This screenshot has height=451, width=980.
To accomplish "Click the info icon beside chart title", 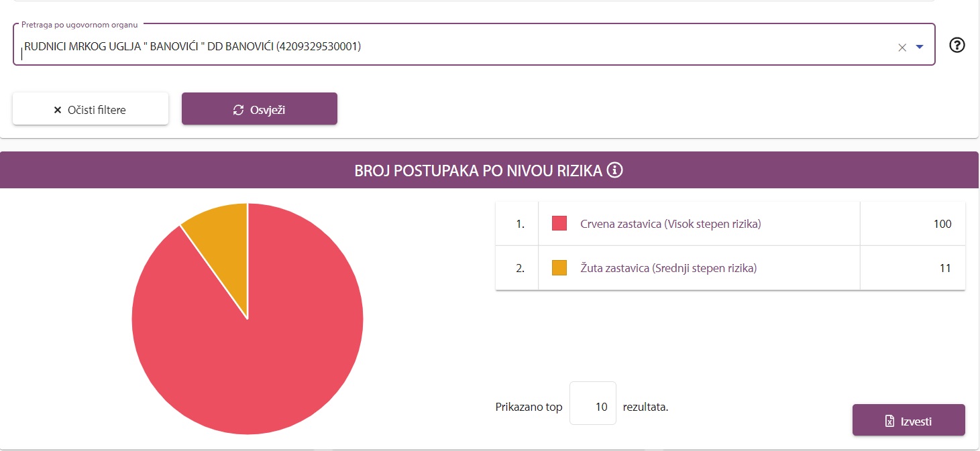I will pos(614,170).
